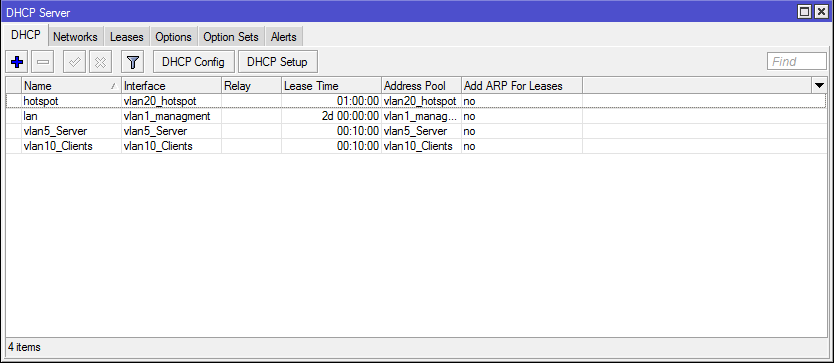Open the Alerts tab

(x=283, y=37)
